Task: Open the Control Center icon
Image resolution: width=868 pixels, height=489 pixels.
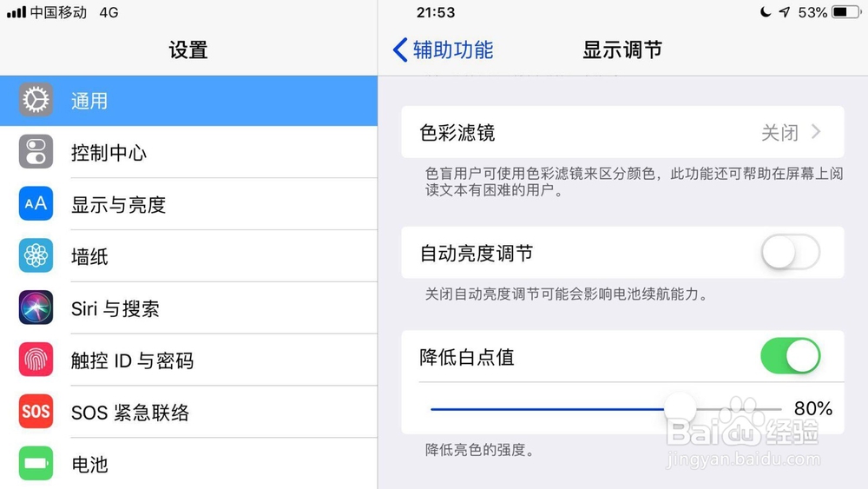Action: coord(36,153)
